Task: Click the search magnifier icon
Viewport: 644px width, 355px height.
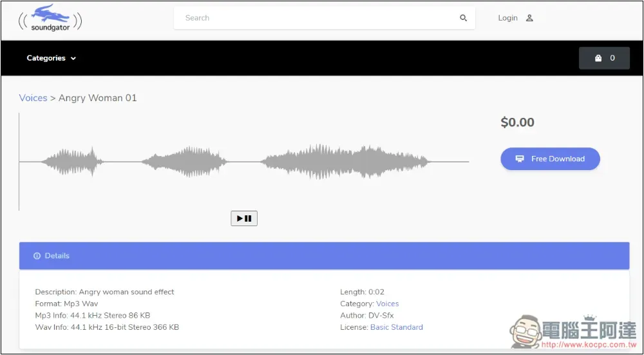Action: 463,18
